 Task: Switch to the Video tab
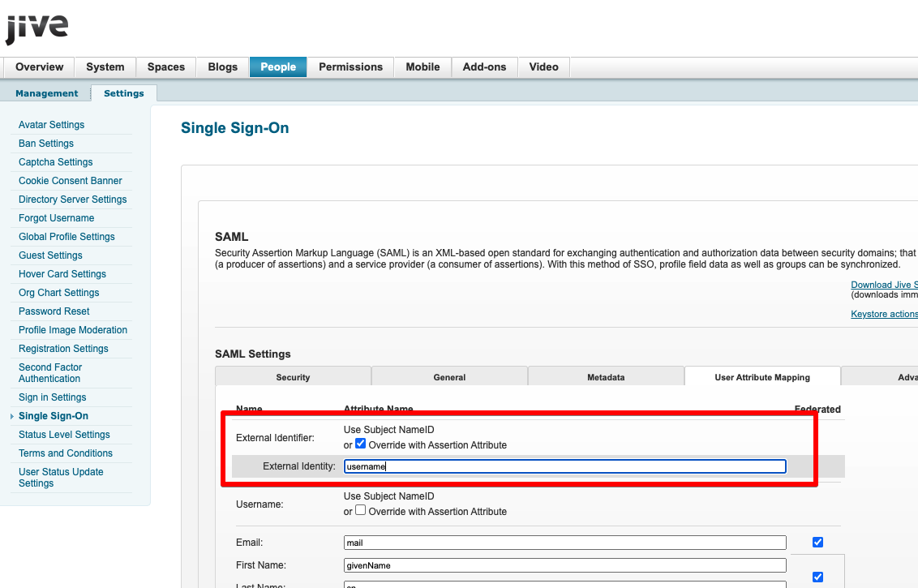pos(544,67)
